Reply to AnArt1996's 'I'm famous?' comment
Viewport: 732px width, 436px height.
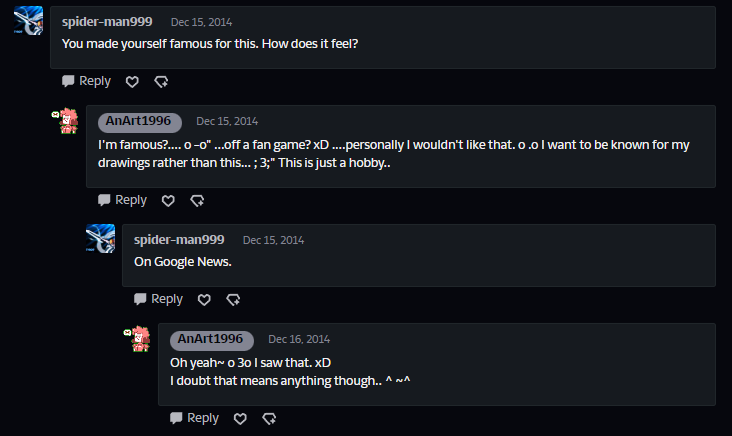122,200
